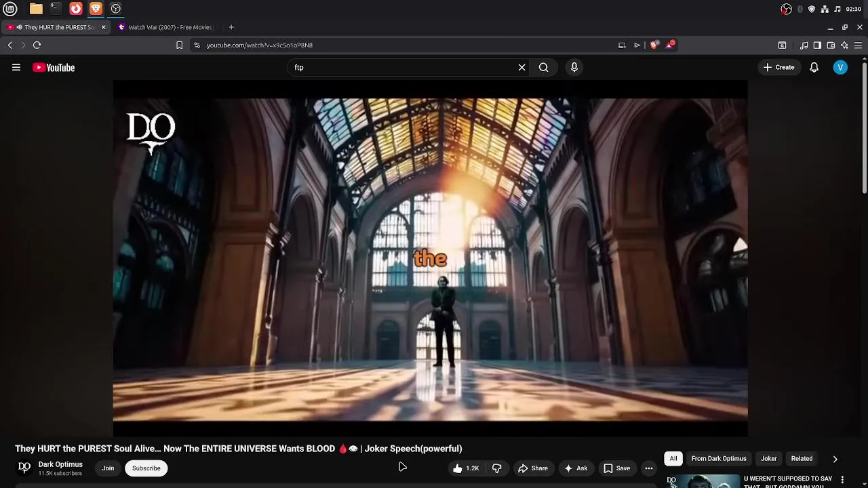The width and height of the screenshot is (868, 488).
Task: Show next filter chips with arrow
Action: pos(835,459)
